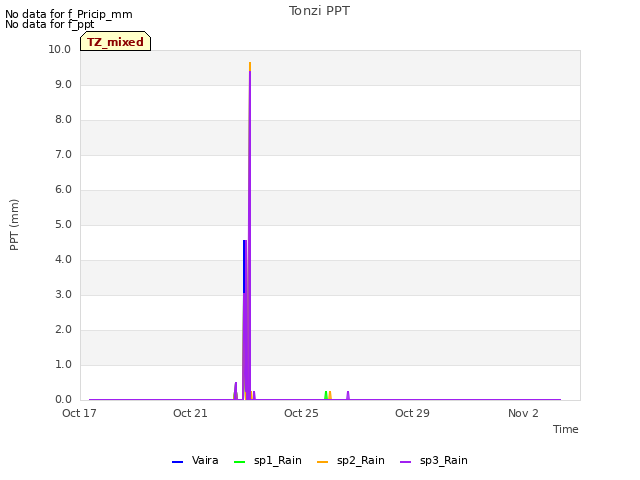
Task: Click the 1.0 y-axis tick label
Action: (63, 364)
